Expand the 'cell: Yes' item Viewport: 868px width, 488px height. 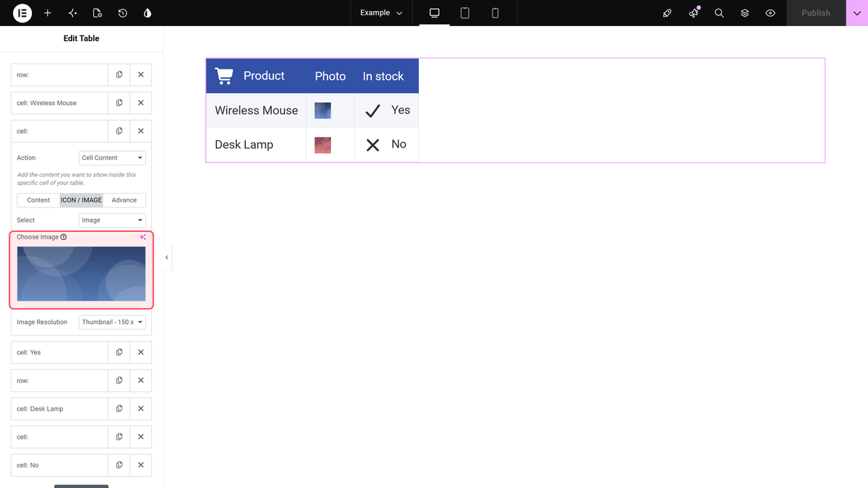coord(59,352)
